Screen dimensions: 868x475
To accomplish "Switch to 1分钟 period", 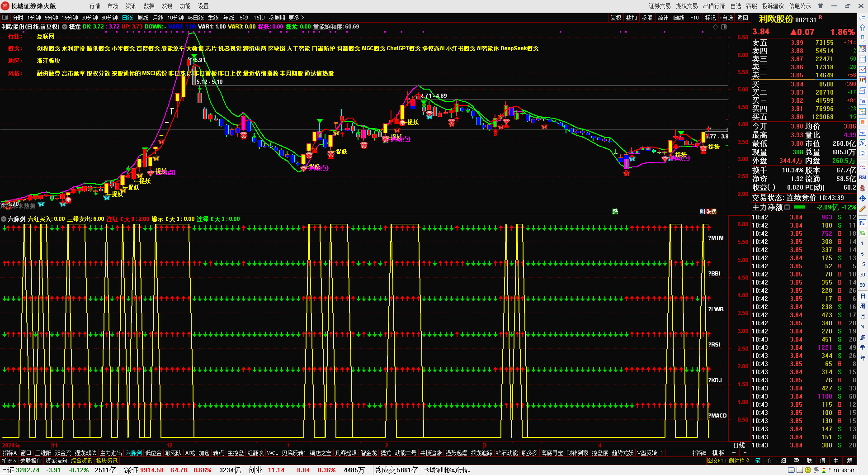I will click(x=34, y=18).
